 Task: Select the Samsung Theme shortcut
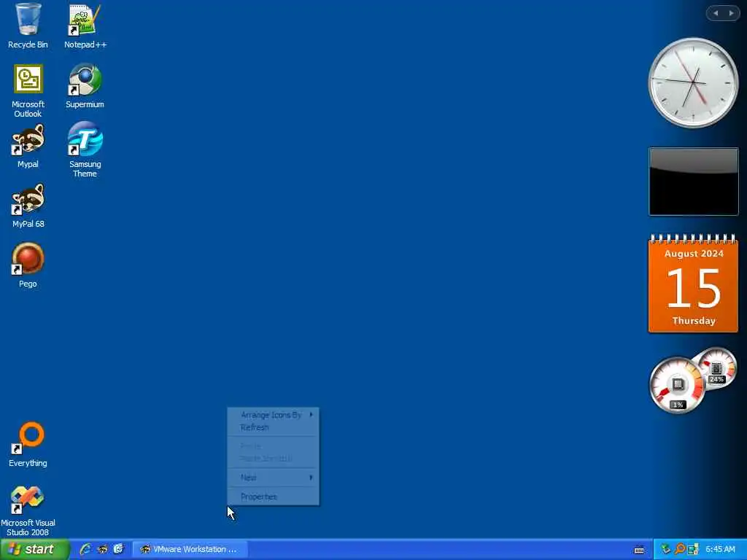[x=85, y=150]
